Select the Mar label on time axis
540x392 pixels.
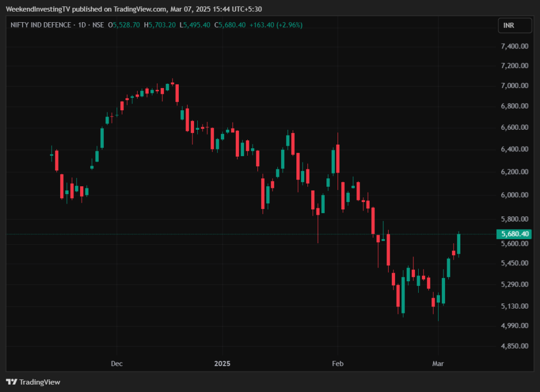pyautogui.click(x=438, y=364)
